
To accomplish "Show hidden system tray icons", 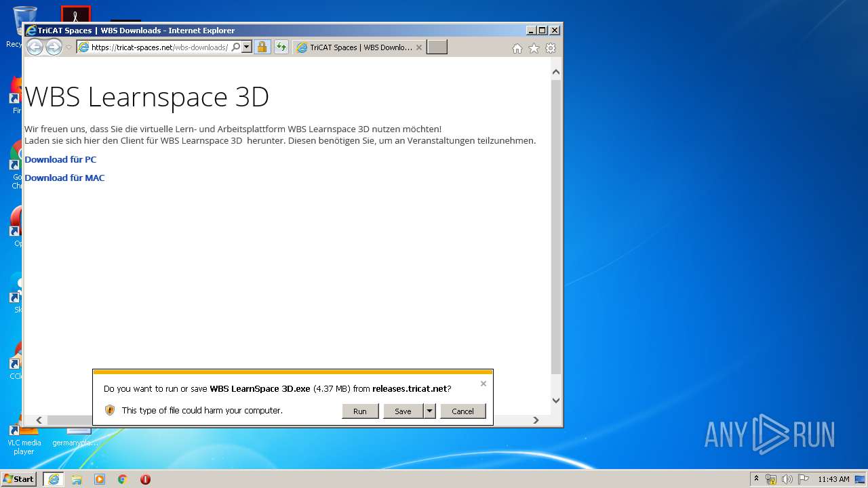I will coord(757,479).
